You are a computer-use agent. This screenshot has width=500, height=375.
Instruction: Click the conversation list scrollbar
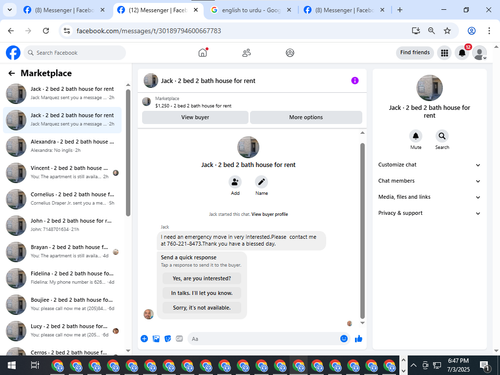tap(128, 153)
